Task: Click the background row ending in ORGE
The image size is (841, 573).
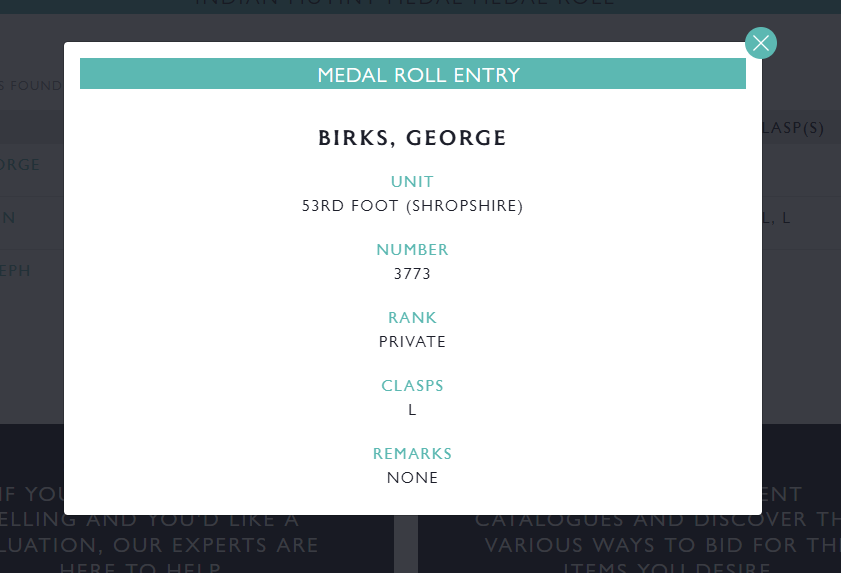Action: tap(32, 165)
